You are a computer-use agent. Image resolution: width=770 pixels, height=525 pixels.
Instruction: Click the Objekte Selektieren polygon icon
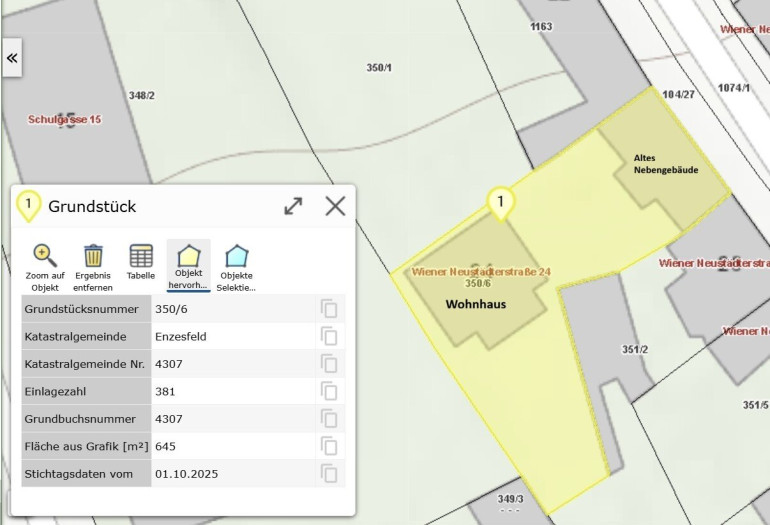pyautogui.click(x=237, y=257)
